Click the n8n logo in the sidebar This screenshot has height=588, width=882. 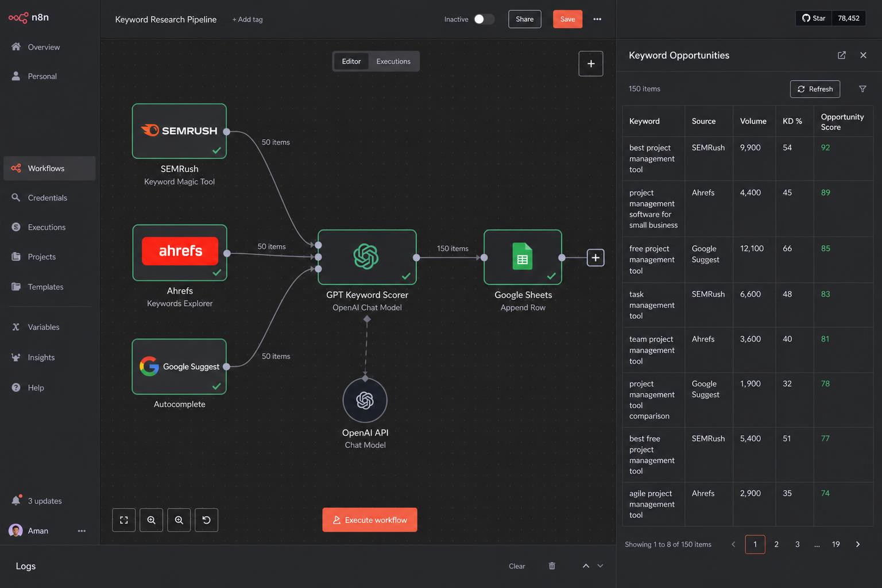[x=29, y=18]
